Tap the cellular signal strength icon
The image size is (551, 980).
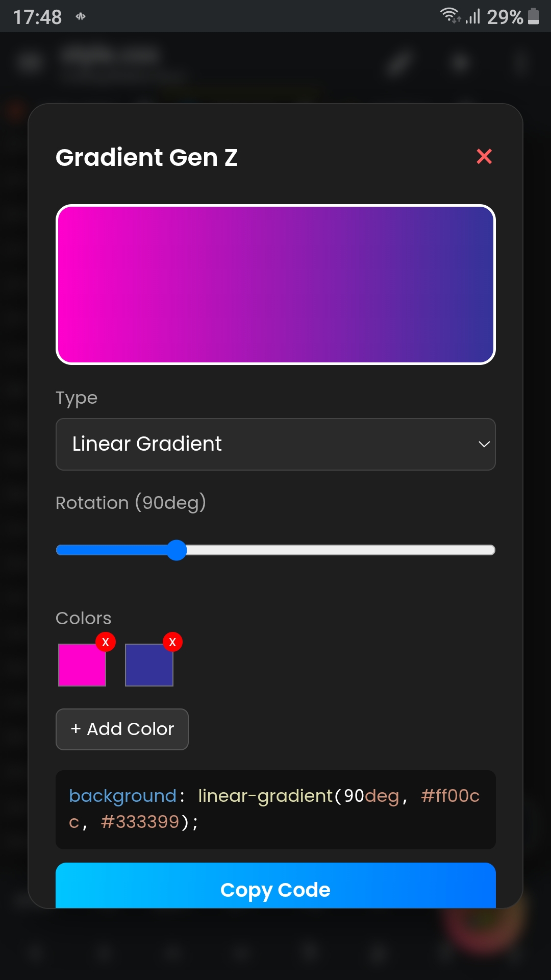(x=473, y=17)
